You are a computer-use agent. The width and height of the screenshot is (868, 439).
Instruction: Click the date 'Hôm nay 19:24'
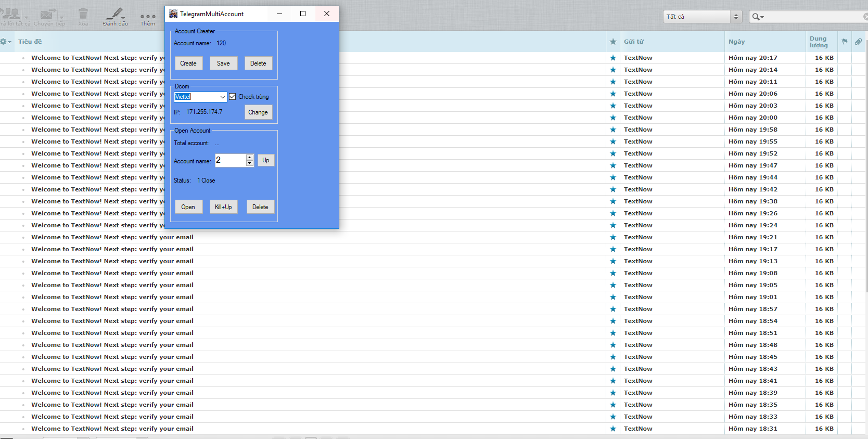click(753, 225)
